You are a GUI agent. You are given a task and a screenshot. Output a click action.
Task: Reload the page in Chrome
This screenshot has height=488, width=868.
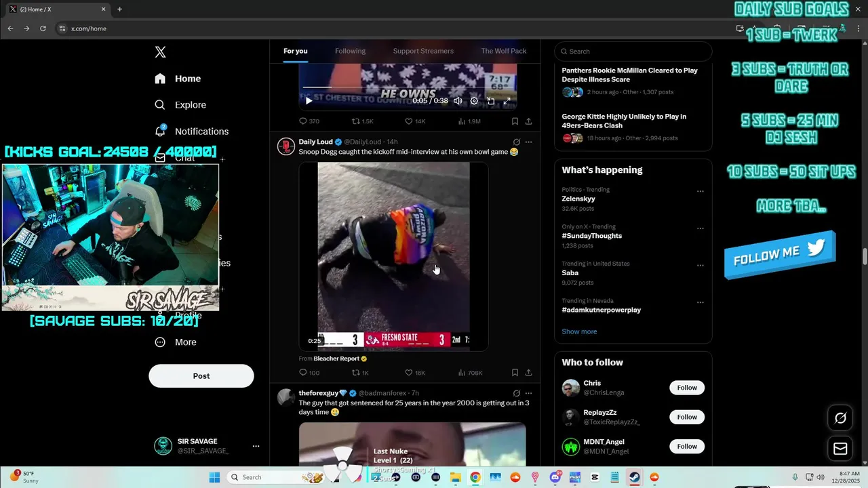(43, 28)
